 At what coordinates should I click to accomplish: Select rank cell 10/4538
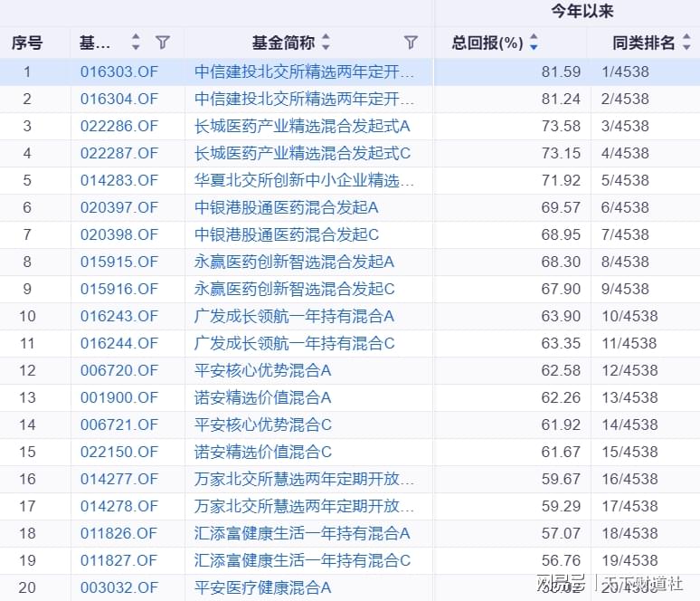(x=629, y=317)
